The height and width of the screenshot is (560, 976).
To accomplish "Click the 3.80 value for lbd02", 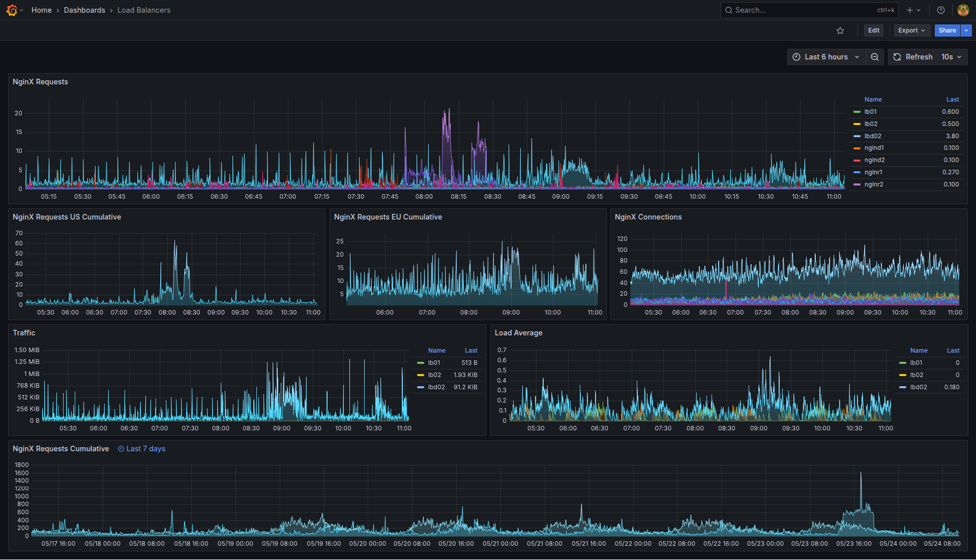I will coord(952,136).
